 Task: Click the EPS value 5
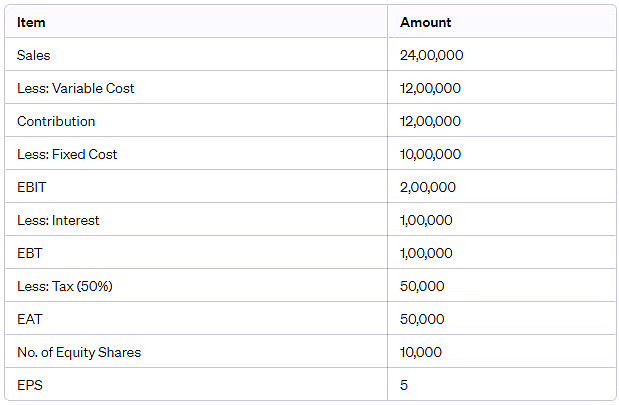(404, 385)
